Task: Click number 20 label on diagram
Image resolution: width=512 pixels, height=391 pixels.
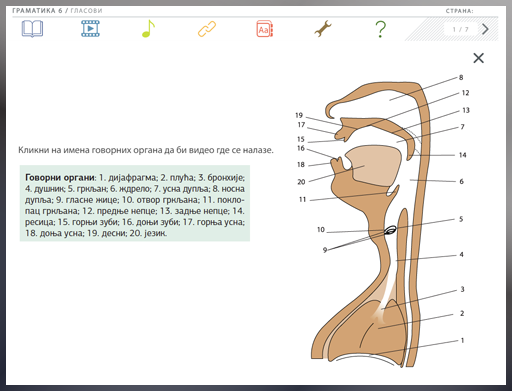Action: 301,182
